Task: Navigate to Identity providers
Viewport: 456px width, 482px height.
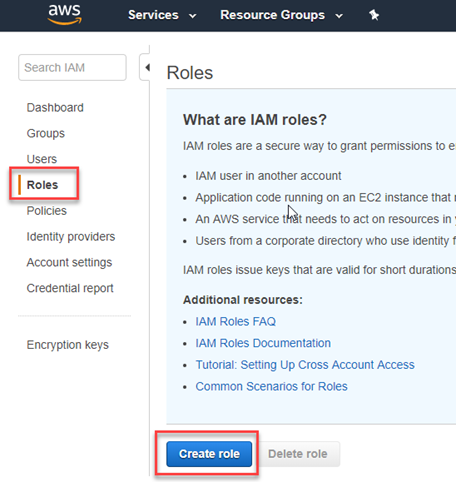Action: point(71,236)
